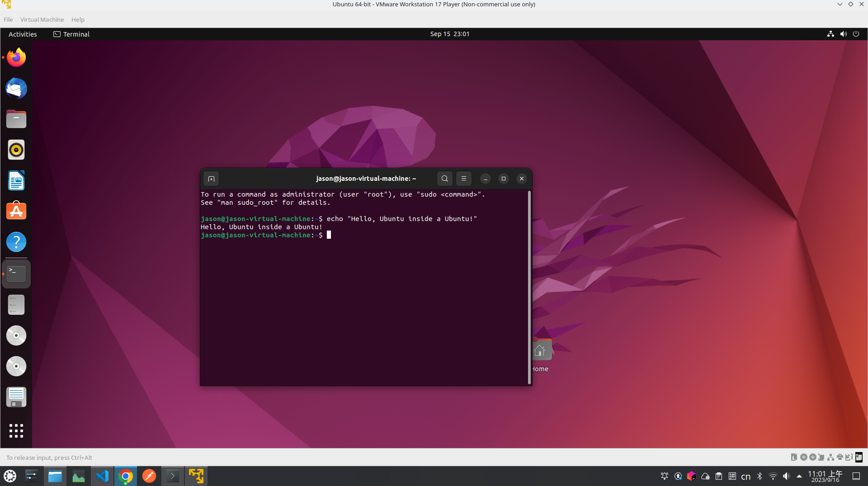The height and width of the screenshot is (486, 868).
Task: Launch Rhythmbox music player from dock
Action: click(x=16, y=150)
